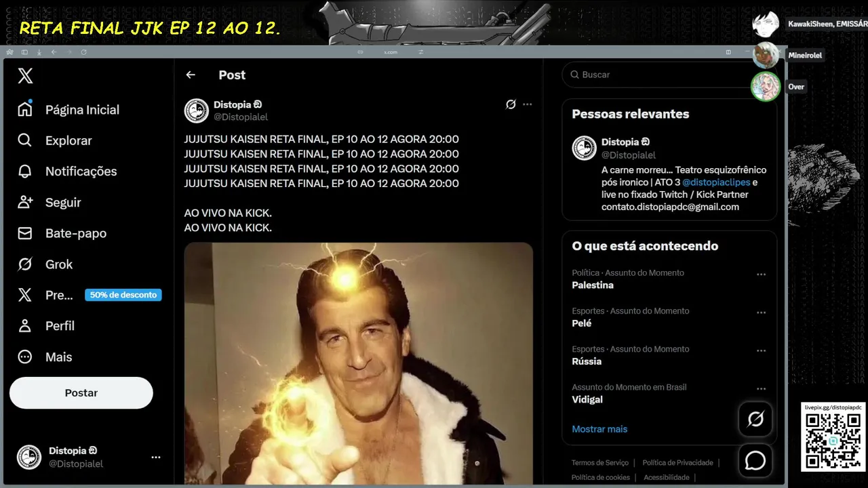Viewport: 868px width, 488px height.
Task: Open the Vidigal trending topic
Action: (587, 399)
